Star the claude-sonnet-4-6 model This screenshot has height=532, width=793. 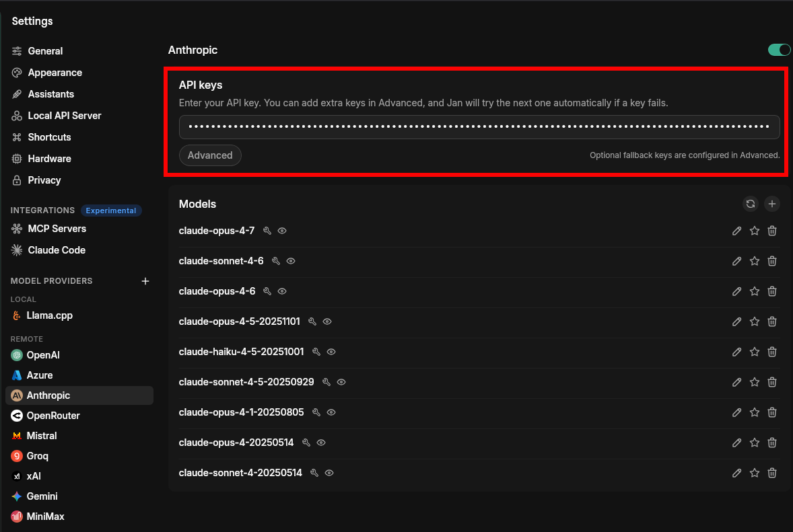click(x=755, y=261)
